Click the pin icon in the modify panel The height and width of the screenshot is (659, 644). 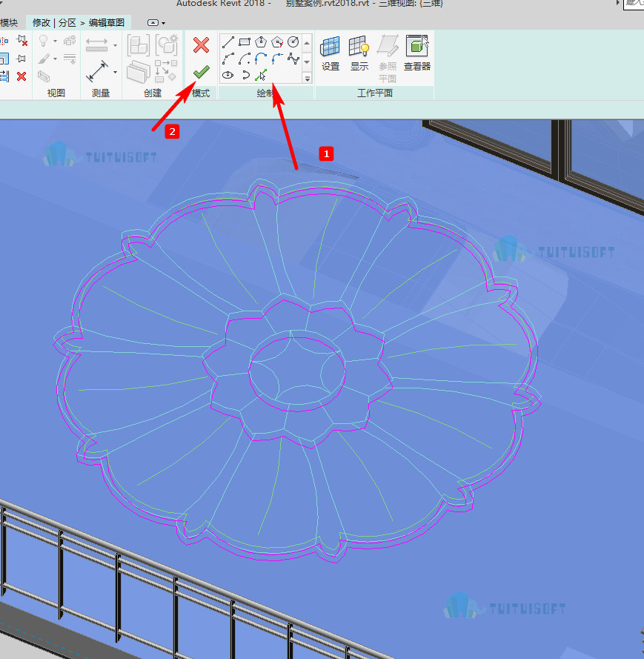coord(21,59)
